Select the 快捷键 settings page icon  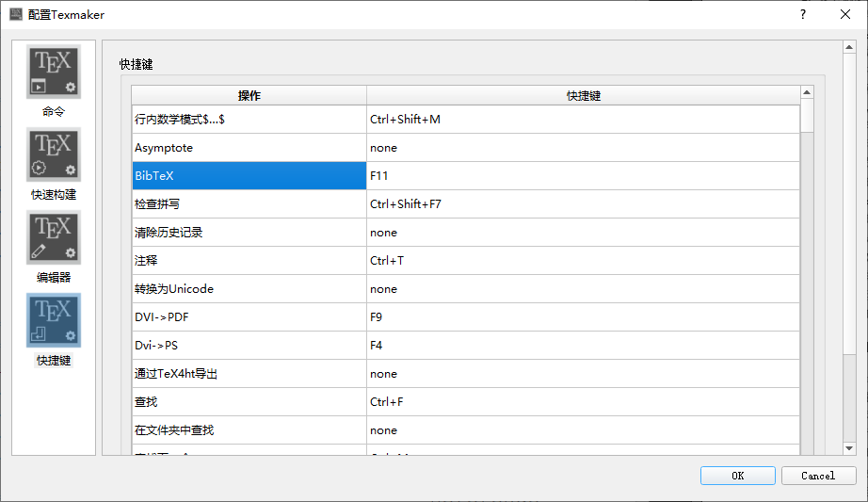(53, 320)
